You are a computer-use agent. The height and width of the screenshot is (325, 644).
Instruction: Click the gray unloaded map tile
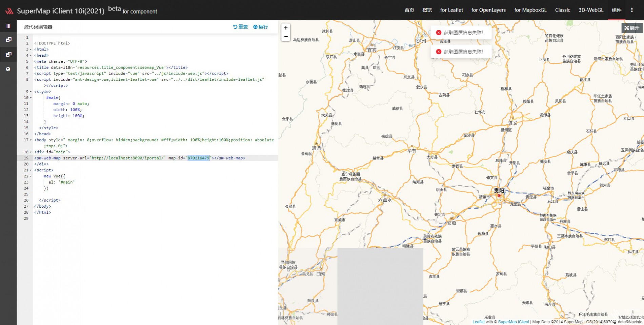click(x=380, y=286)
